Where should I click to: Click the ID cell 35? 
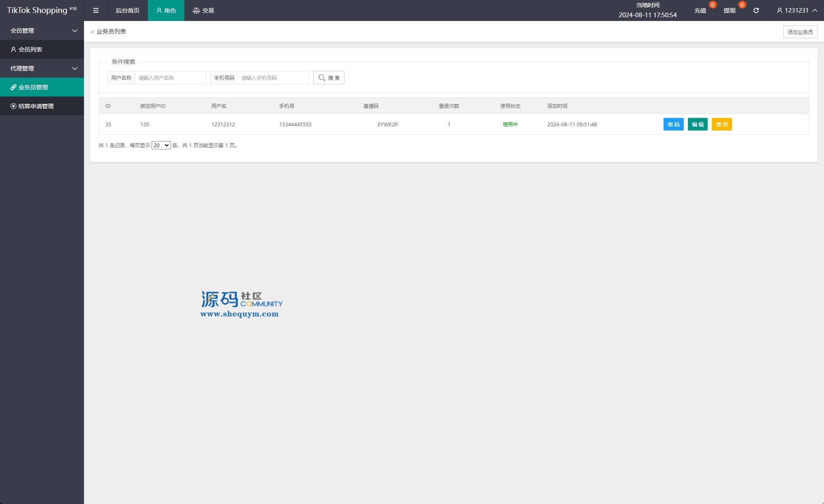(x=108, y=125)
